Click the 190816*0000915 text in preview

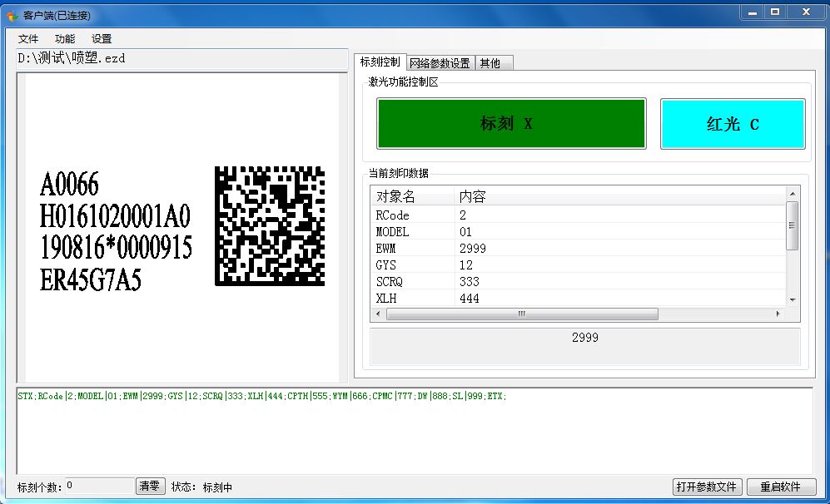[x=116, y=248]
